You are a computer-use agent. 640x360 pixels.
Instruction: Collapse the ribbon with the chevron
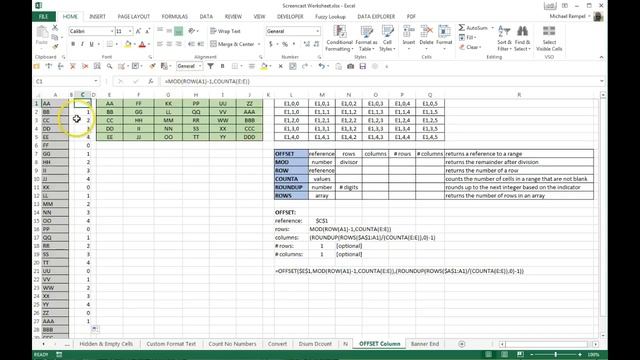click(x=601, y=57)
